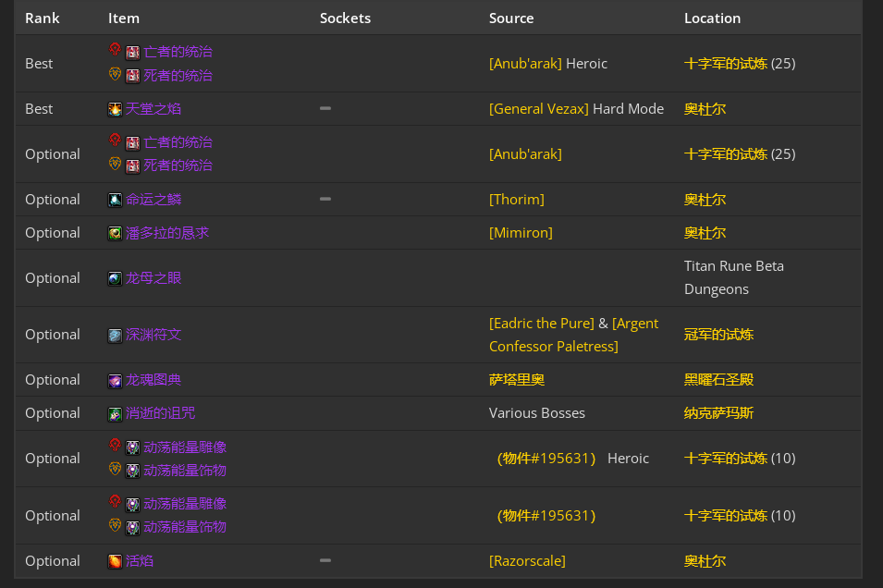Click the 潘多拉的恳求 item icon

tap(115, 233)
